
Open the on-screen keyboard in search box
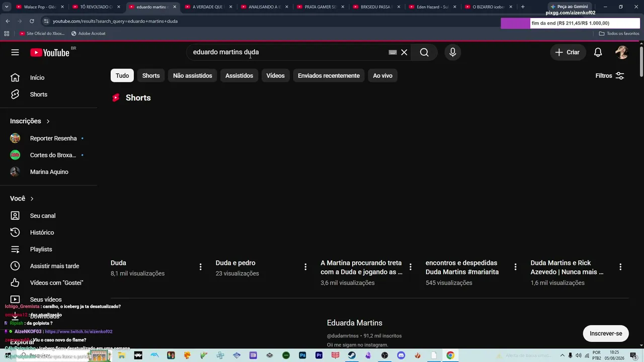tap(392, 52)
